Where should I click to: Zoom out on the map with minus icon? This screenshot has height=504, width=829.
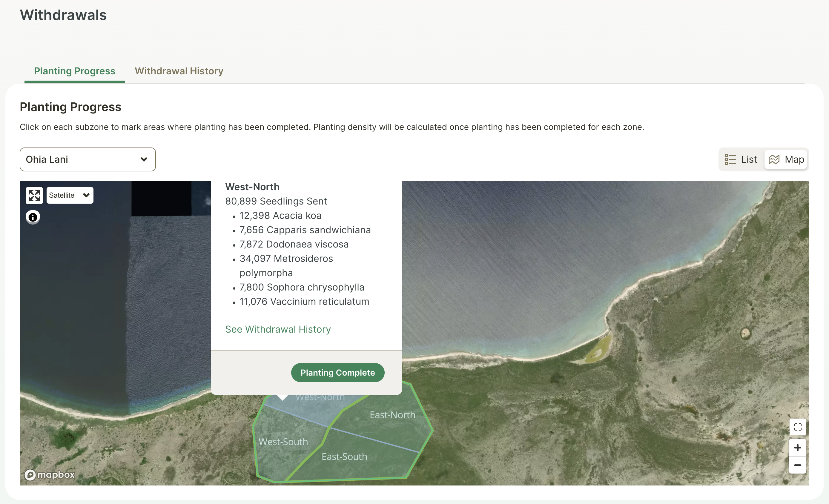click(x=797, y=465)
